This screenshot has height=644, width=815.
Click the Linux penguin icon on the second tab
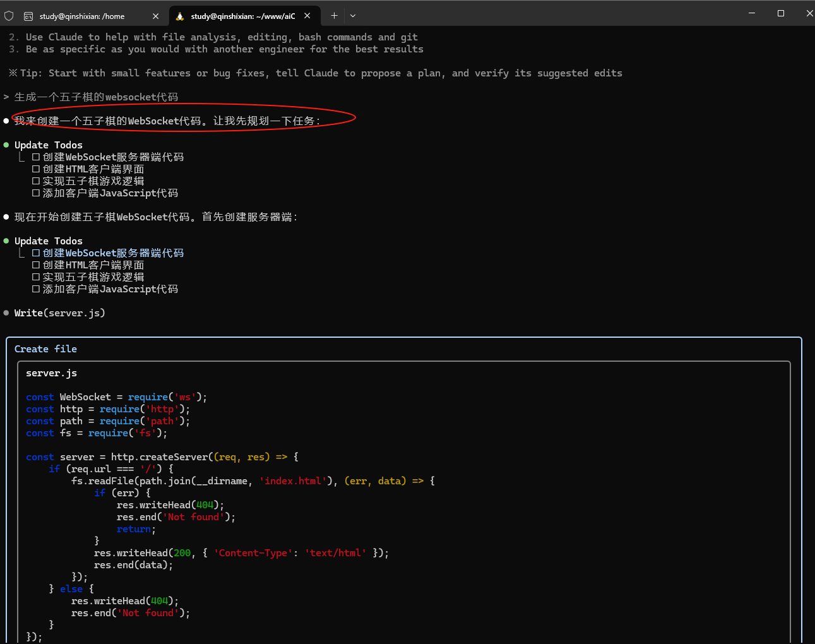click(180, 16)
